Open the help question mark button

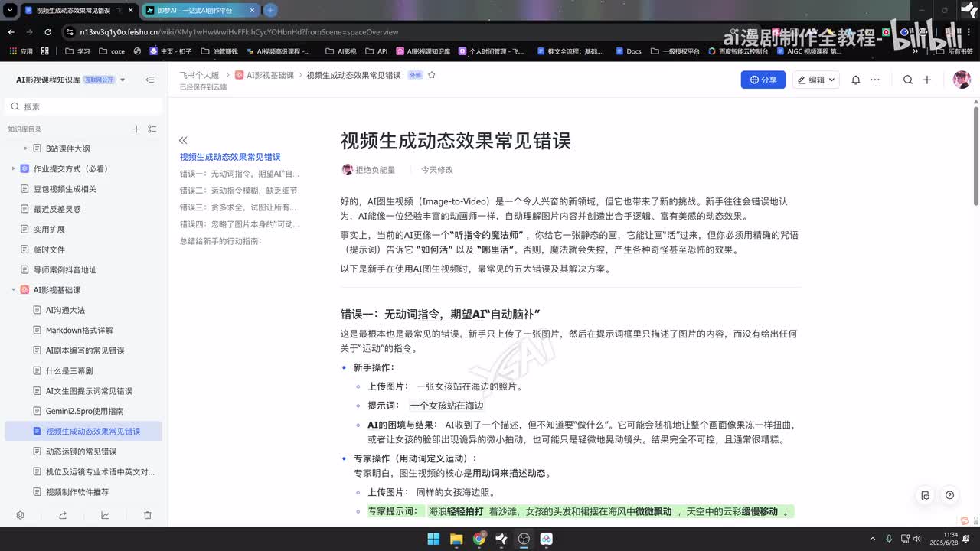click(949, 495)
